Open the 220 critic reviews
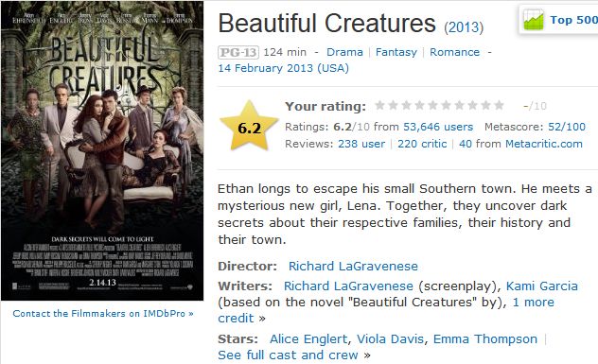Viewport: 598px width, 364px height. (x=422, y=144)
